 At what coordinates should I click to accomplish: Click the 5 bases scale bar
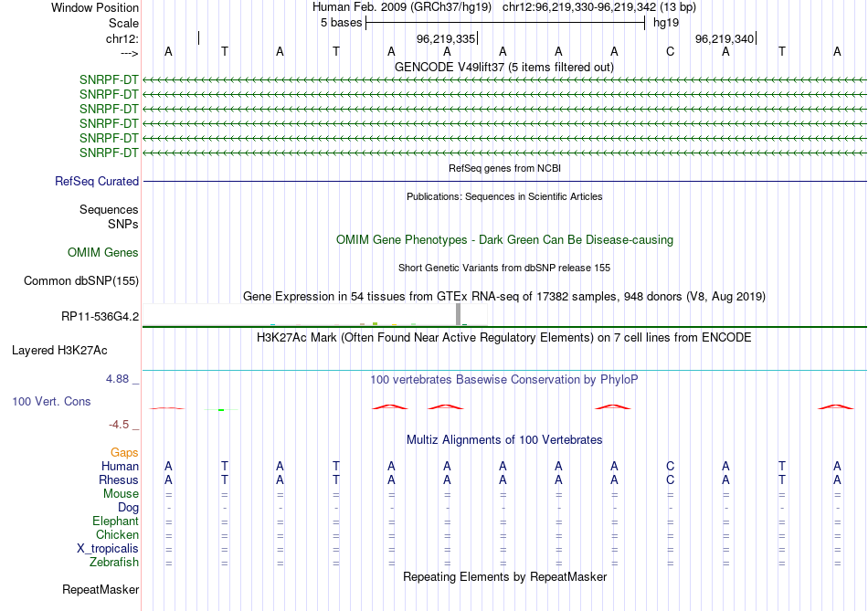[x=505, y=23]
